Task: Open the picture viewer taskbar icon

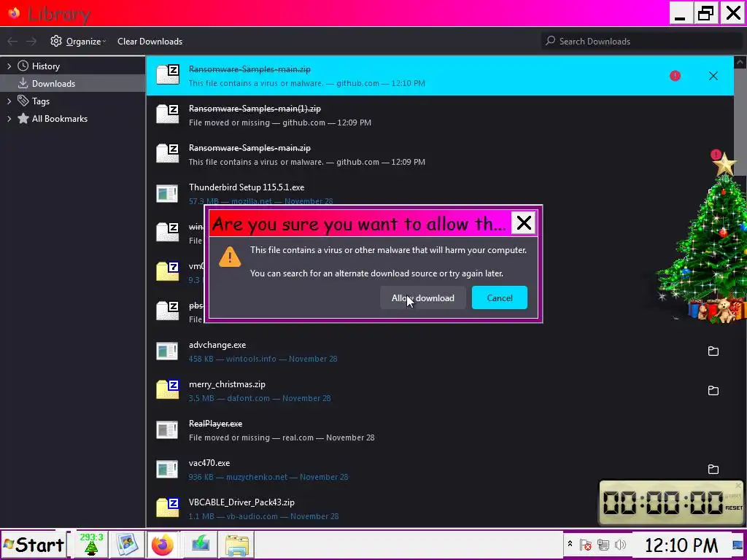Action: [x=125, y=545]
